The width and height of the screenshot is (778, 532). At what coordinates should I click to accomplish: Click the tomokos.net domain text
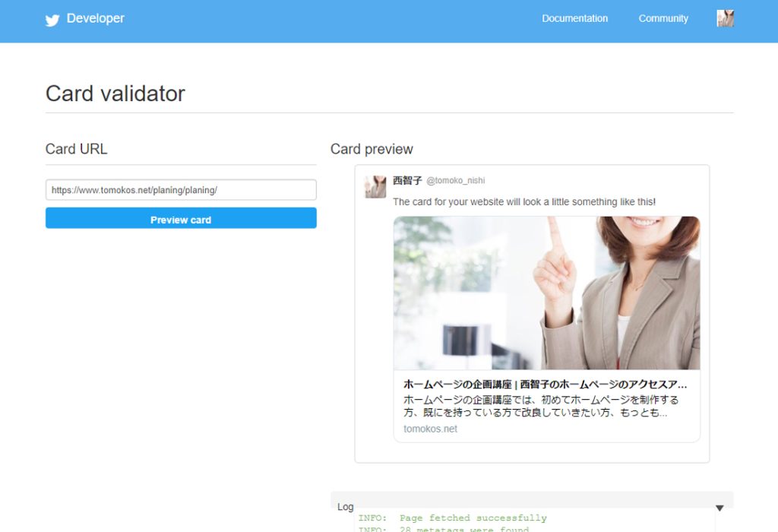[x=430, y=429]
